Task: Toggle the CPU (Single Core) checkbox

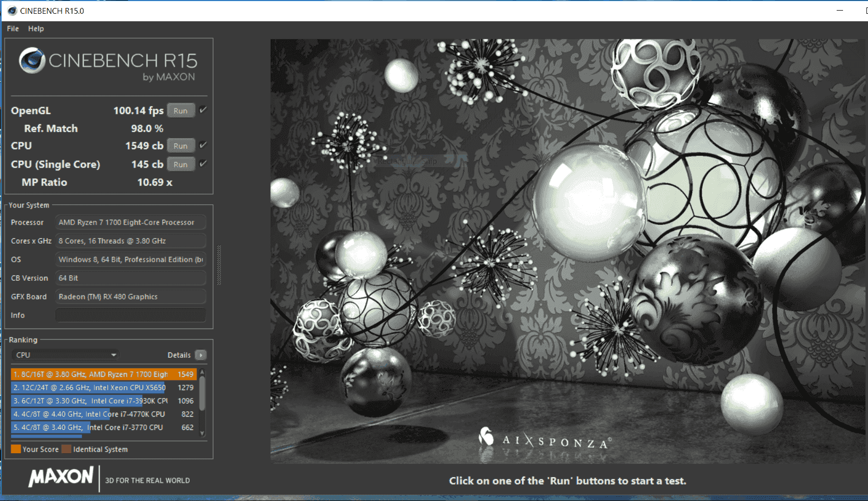Action: (x=203, y=163)
